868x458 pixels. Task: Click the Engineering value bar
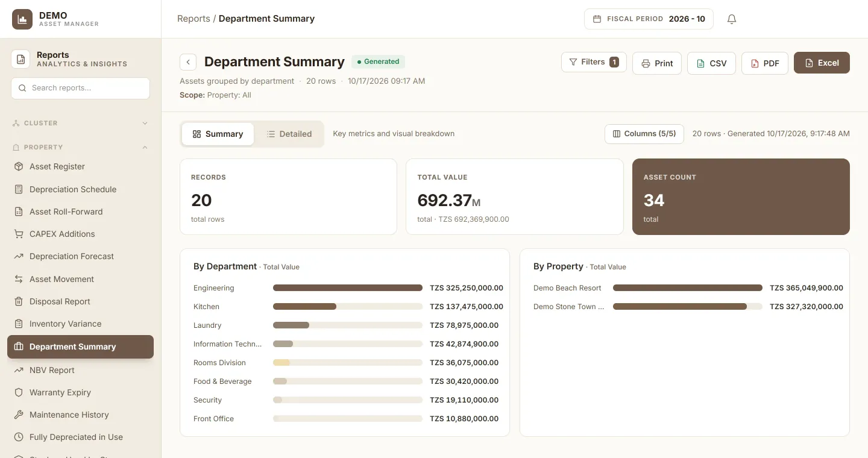coord(348,288)
